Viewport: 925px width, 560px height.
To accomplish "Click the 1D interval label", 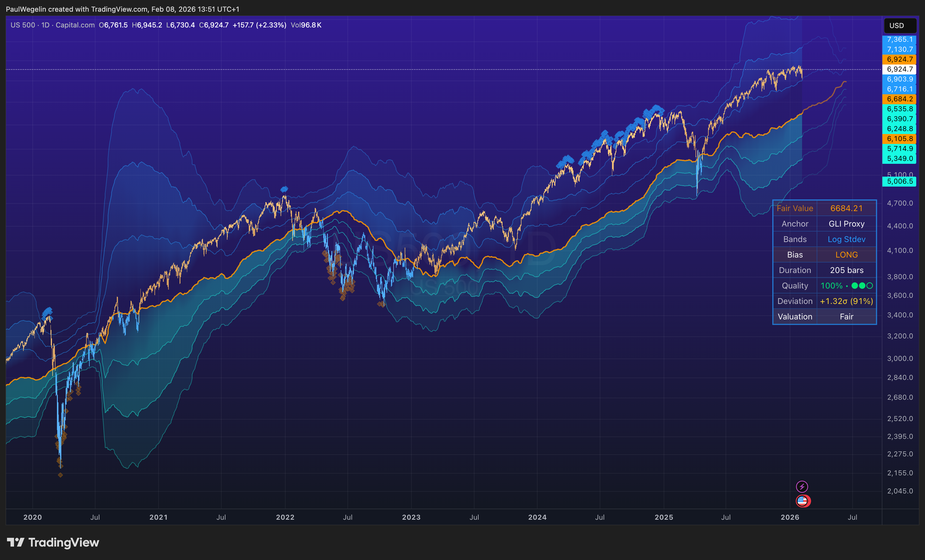I will [46, 25].
